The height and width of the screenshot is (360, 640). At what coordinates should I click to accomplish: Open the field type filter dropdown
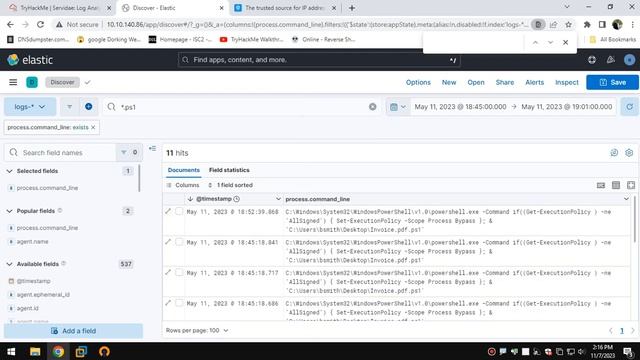point(129,152)
